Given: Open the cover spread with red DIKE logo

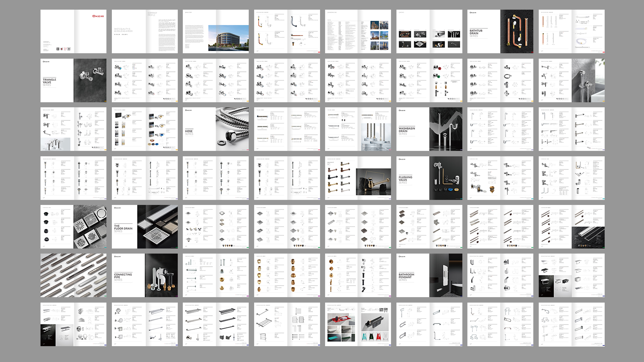Looking at the screenshot, I should click(x=73, y=31).
